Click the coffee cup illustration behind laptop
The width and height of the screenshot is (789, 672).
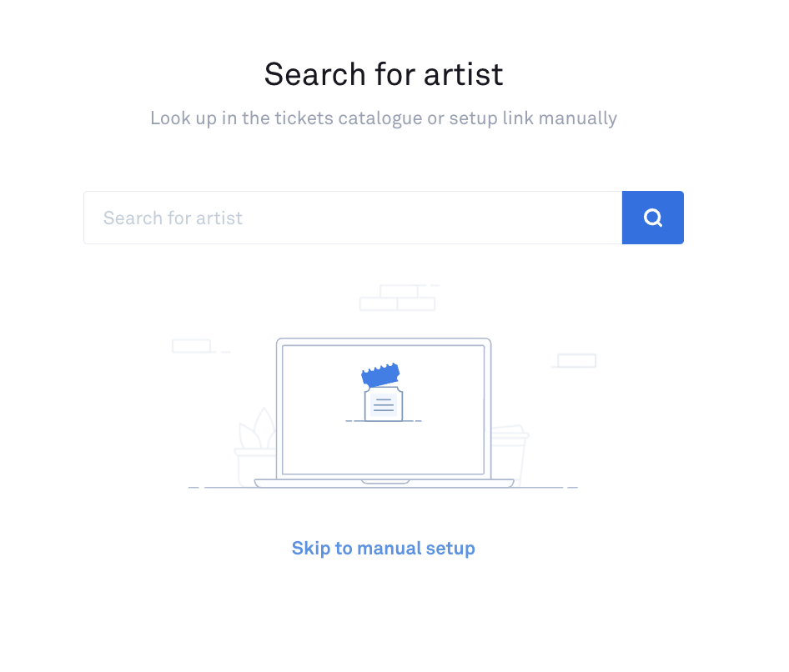click(x=510, y=454)
